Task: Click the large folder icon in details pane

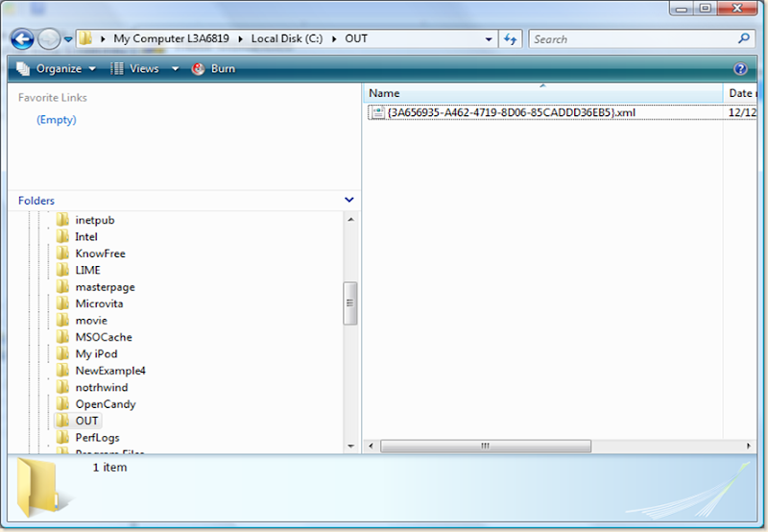Action: [39, 487]
